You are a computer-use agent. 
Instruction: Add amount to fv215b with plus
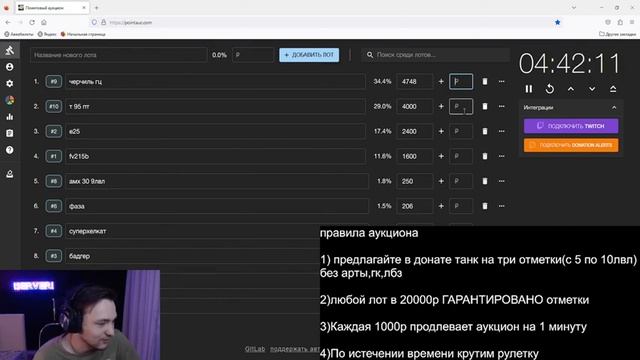click(441, 156)
